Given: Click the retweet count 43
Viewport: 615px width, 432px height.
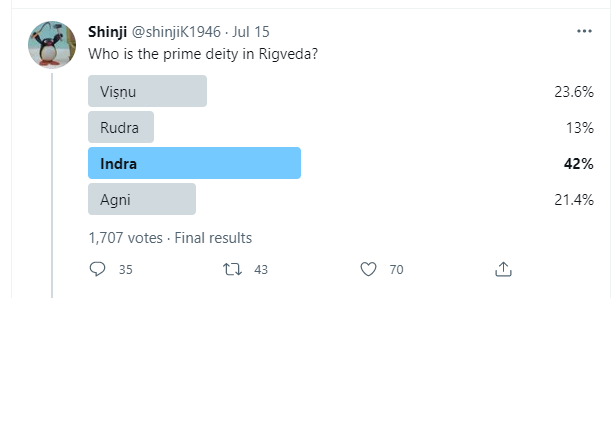Looking at the screenshot, I should [261, 270].
